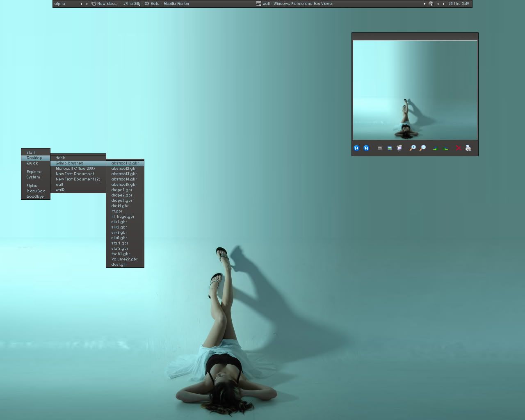Viewport: 525px width, 420px height.
Task: Delete the image with red X icon
Action: point(459,148)
